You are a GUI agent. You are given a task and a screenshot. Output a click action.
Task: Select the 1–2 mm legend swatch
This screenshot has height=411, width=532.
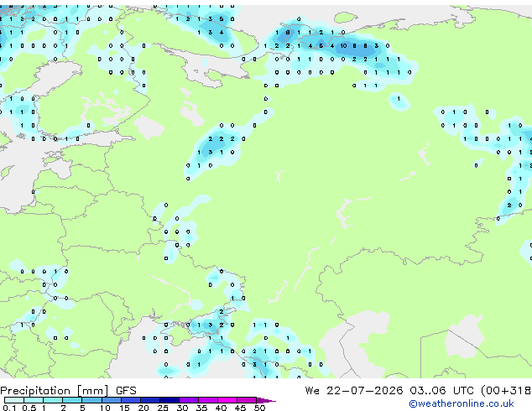pos(53,400)
